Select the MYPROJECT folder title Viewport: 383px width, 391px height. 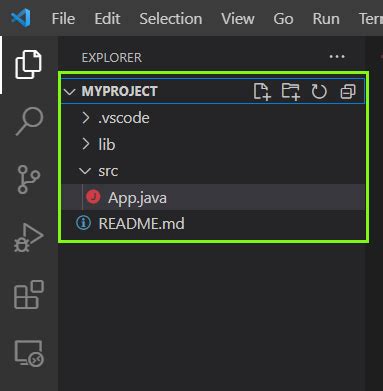[120, 91]
